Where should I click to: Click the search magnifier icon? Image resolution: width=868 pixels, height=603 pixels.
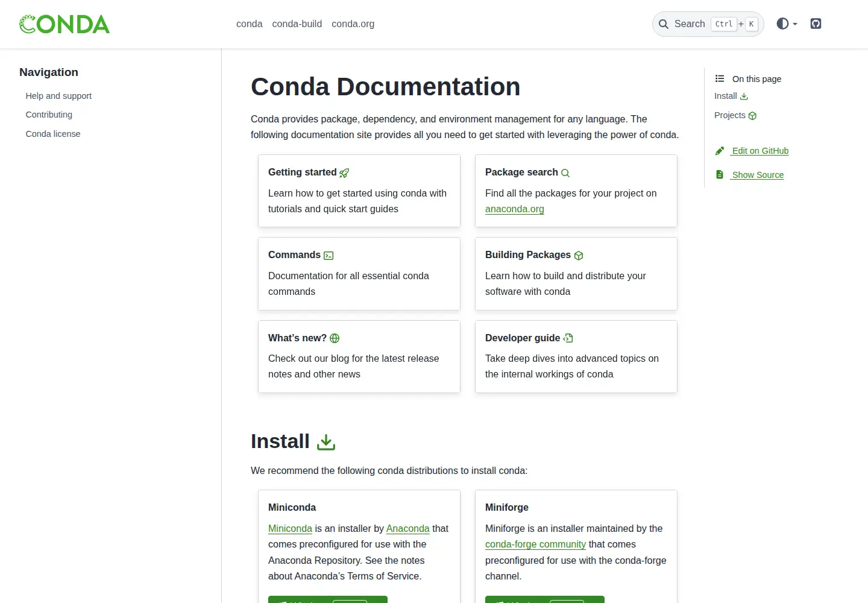(664, 24)
